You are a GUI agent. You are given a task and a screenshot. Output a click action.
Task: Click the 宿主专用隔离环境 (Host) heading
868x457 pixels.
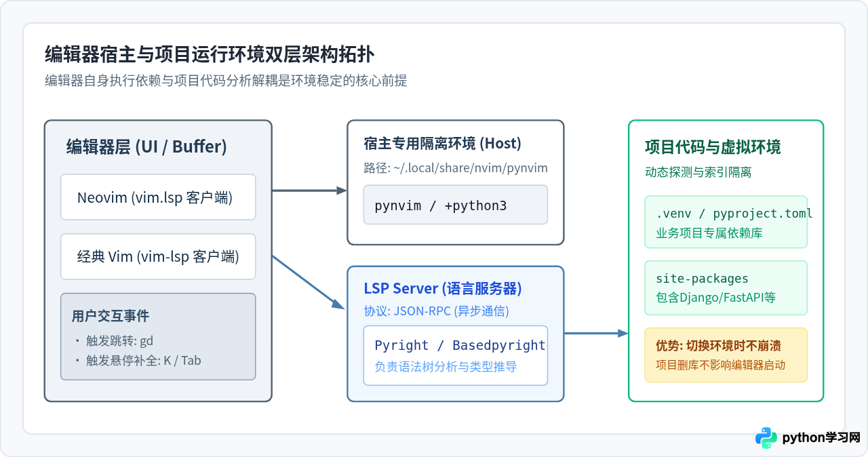click(442, 144)
